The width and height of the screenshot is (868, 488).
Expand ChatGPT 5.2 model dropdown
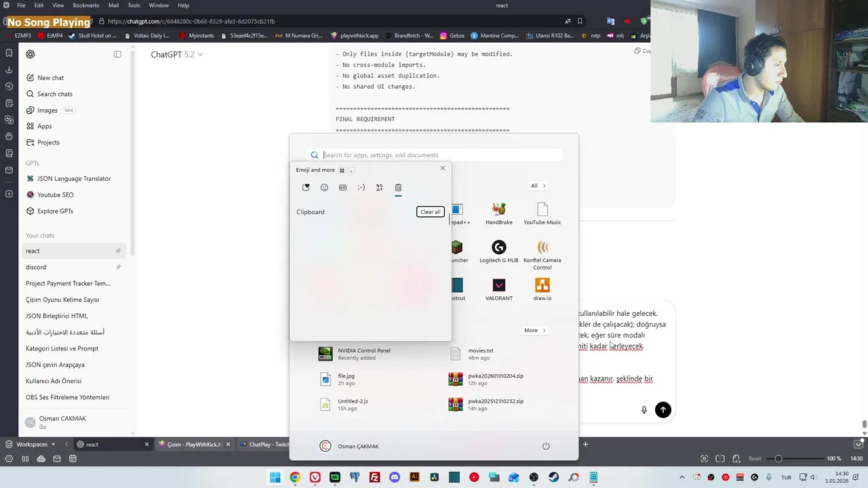click(x=176, y=54)
